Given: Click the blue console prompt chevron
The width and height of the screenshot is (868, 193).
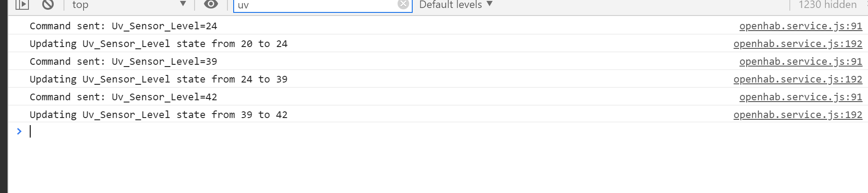Looking at the screenshot, I should pos(19,131).
